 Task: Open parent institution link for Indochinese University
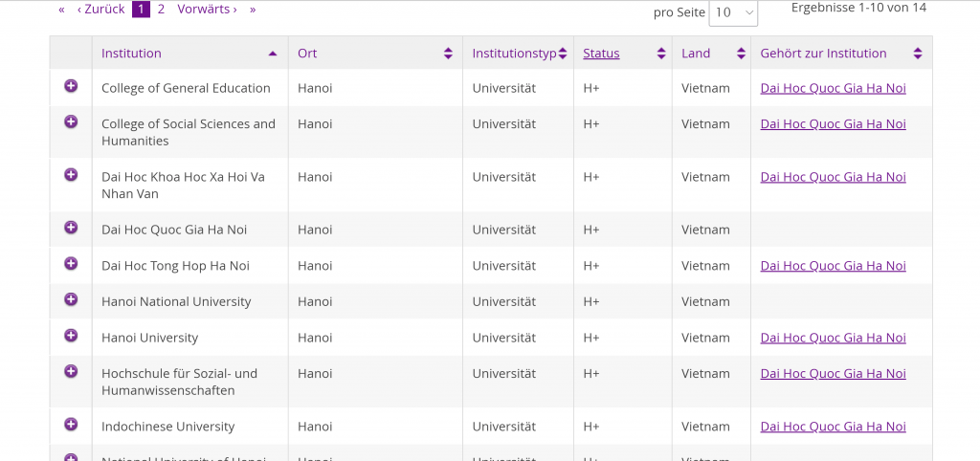[x=834, y=427]
